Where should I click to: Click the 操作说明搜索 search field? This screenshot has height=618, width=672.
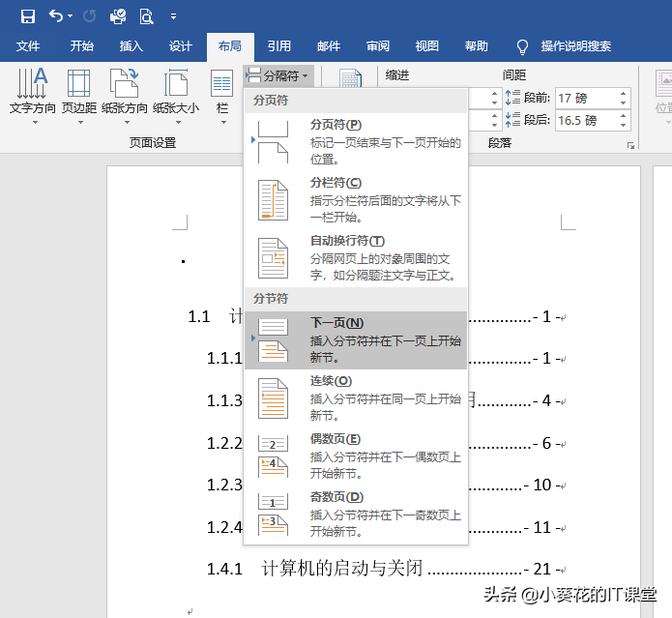point(575,45)
